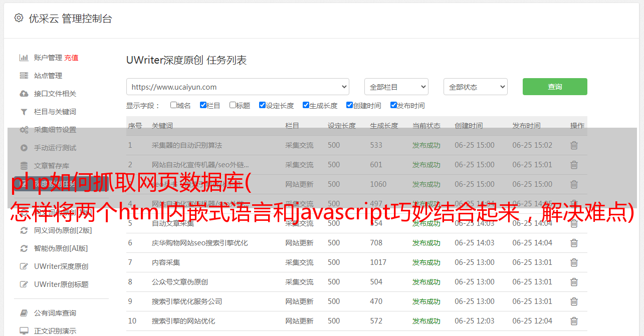Click the green 查询 button
644x336 pixels.
pos(554,87)
